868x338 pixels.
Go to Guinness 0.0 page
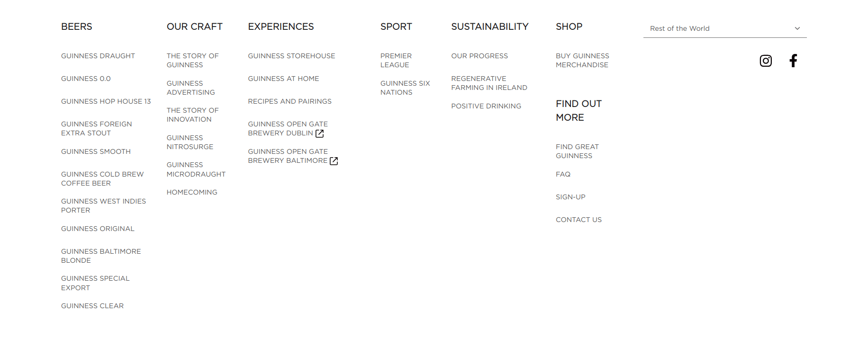86,79
